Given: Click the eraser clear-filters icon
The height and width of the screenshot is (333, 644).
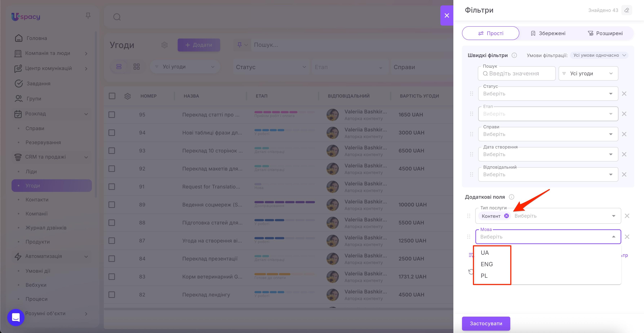Looking at the screenshot, I should pyautogui.click(x=627, y=10).
